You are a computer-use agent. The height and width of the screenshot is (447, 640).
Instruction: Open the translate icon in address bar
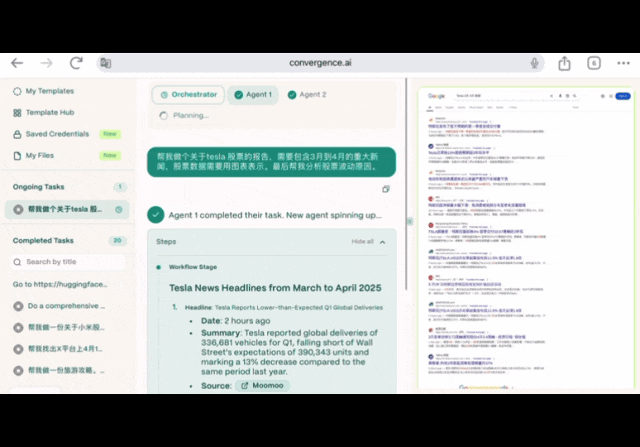106,63
